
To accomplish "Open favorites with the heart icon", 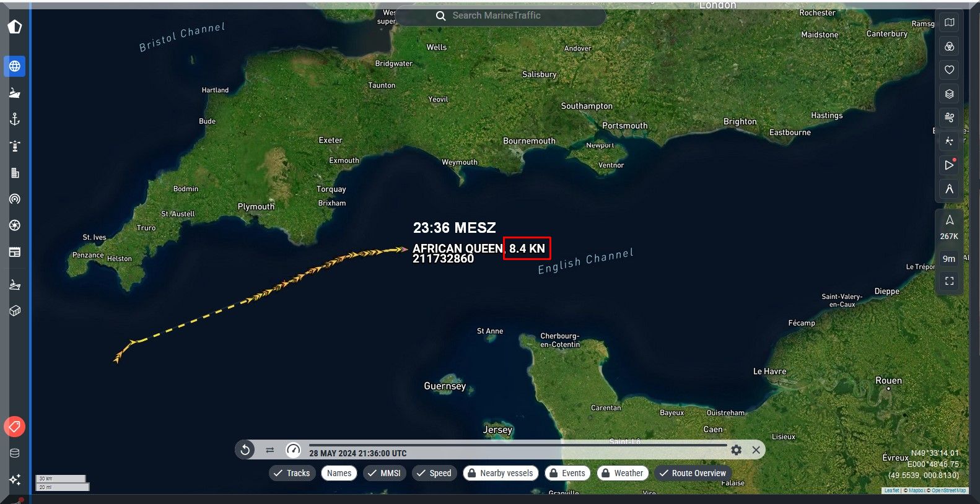I will coord(949,70).
